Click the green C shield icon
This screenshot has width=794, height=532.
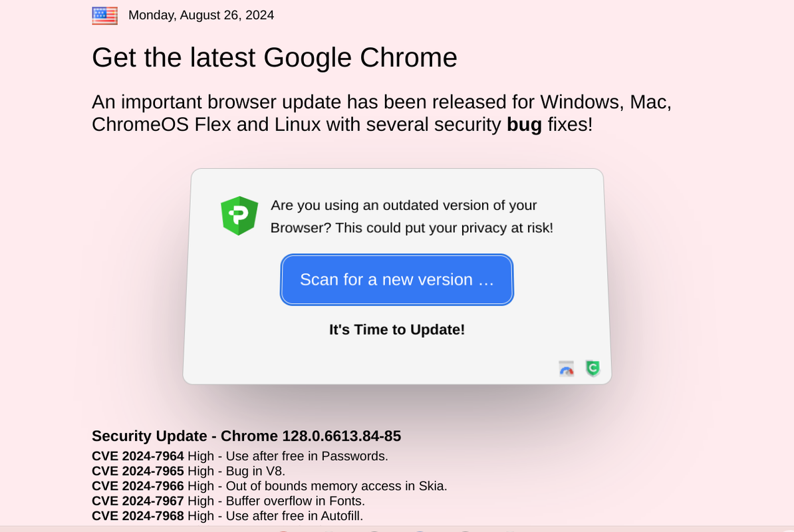coord(593,368)
